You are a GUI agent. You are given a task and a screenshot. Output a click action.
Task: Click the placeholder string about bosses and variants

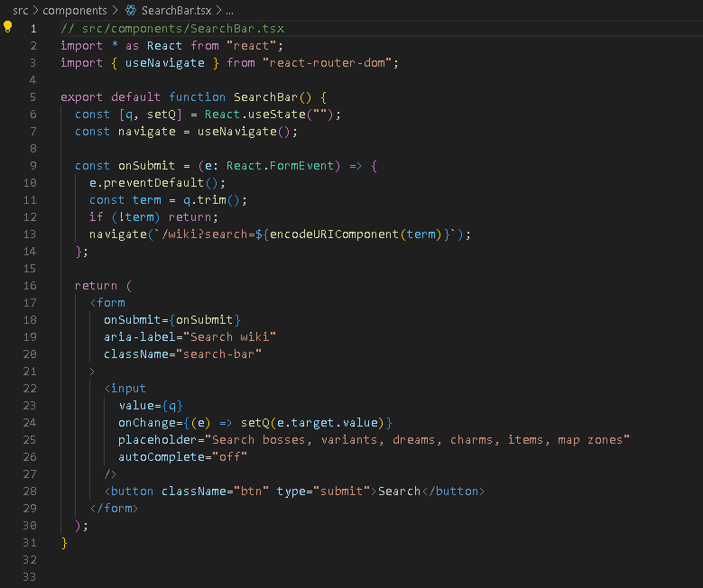coord(416,440)
